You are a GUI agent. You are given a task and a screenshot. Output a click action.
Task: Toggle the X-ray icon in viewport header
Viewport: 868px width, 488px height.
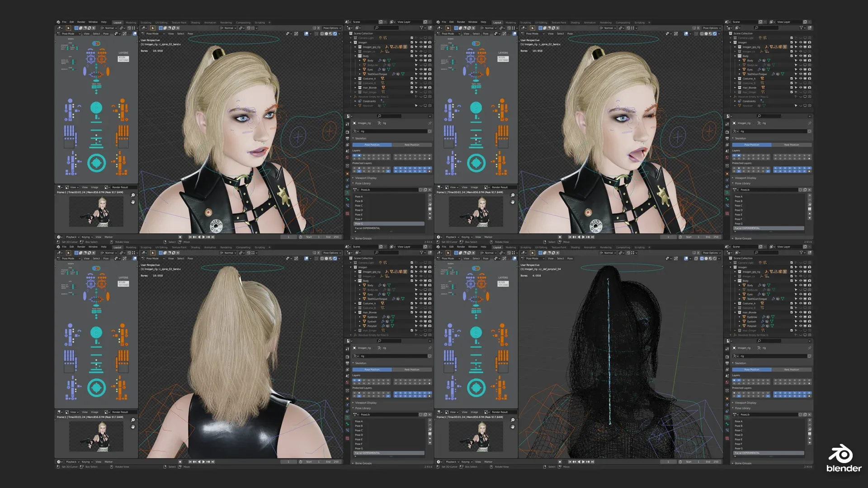pyautogui.click(x=316, y=34)
